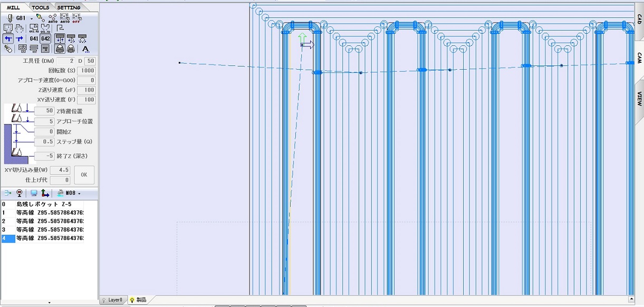The width and height of the screenshot is (644, 307).
Task: Click the OFF selection mode icon
Action: click(77, 18)
